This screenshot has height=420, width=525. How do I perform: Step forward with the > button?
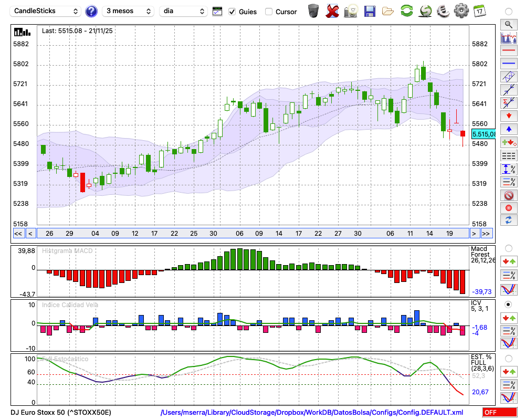click(474, 234)
